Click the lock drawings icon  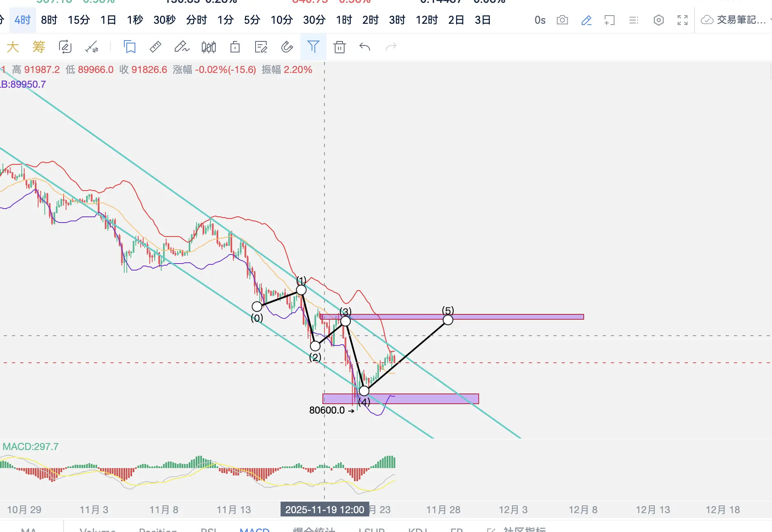tap(235, 47)
